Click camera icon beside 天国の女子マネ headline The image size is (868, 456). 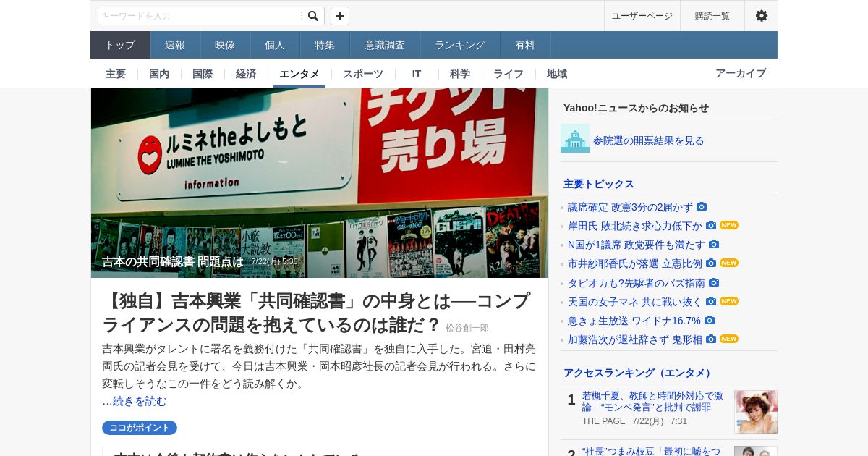click(x=711, y=301)
